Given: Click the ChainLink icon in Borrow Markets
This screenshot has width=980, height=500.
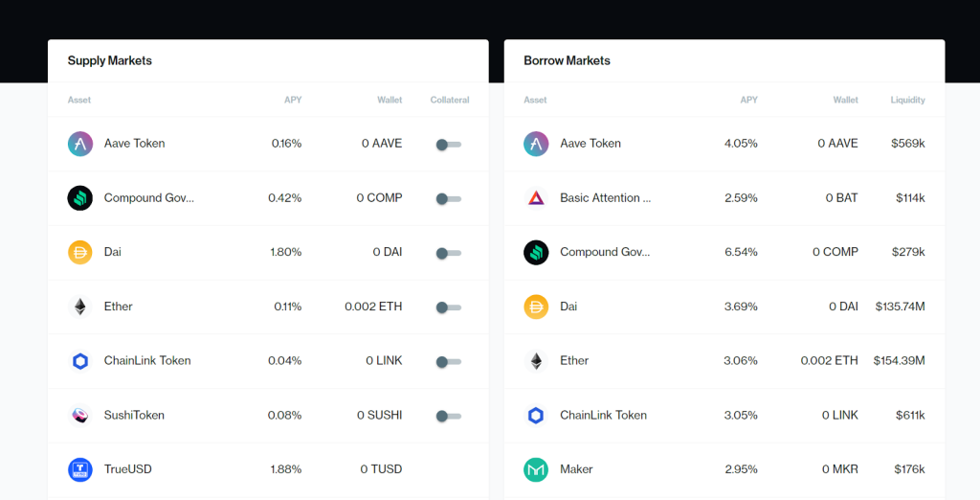Looking at the screenshot, I should (536, 416).
